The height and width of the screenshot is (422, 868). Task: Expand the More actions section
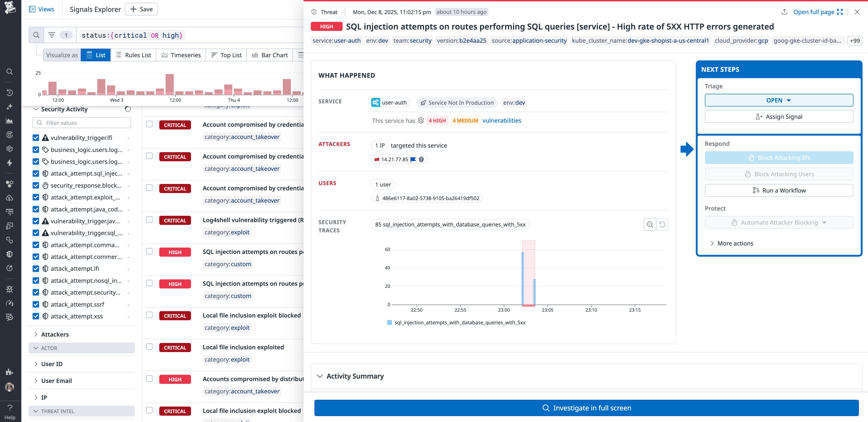tap(731, 243)
